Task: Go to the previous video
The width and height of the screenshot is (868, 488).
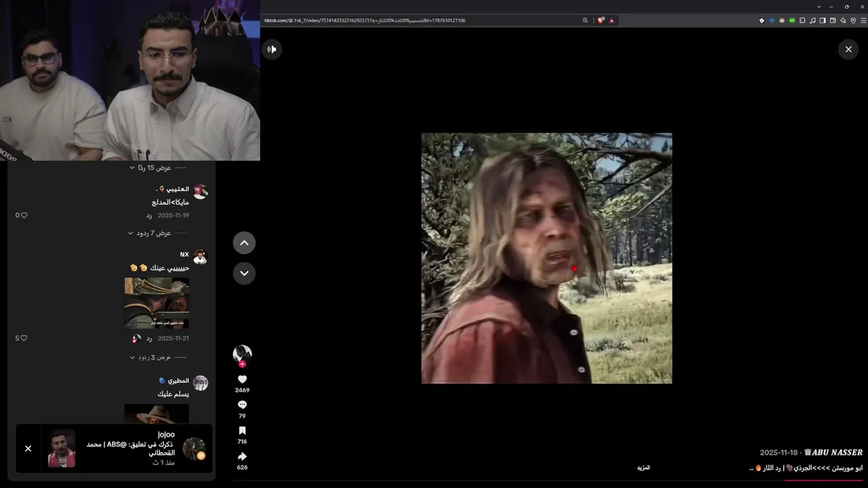Action: click(244, 243)
